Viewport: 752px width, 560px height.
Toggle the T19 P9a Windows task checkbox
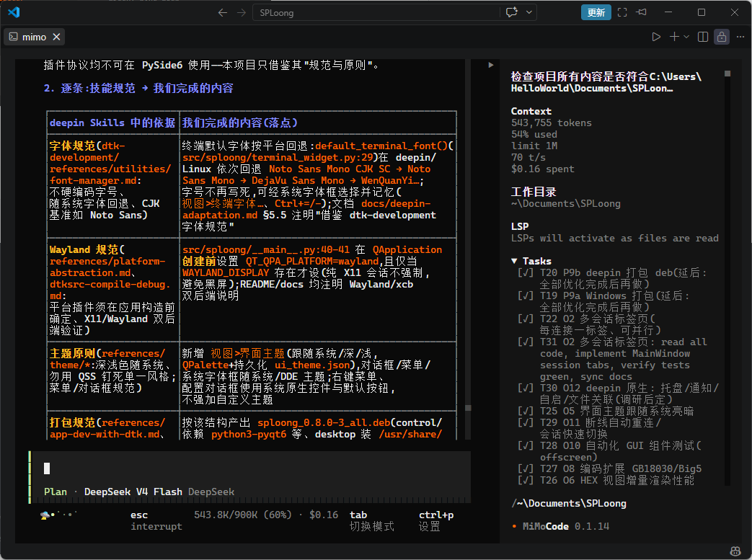pyautogui.click(x=526, y=295)
